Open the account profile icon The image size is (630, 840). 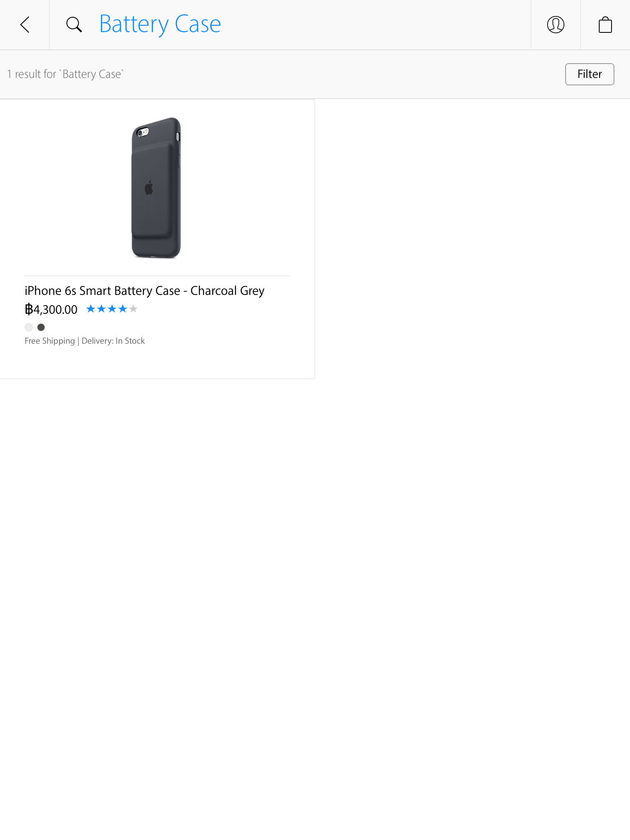click(x=556, y=25)
